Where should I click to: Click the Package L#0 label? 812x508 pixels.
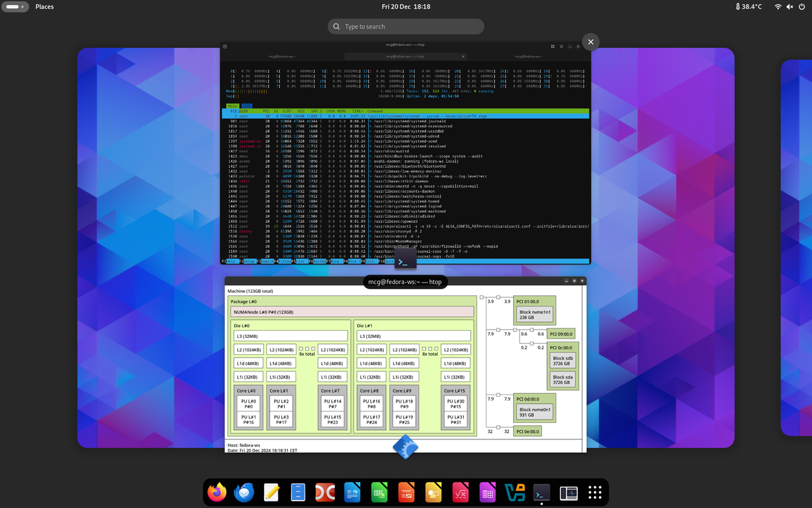[x=244, y=302]
